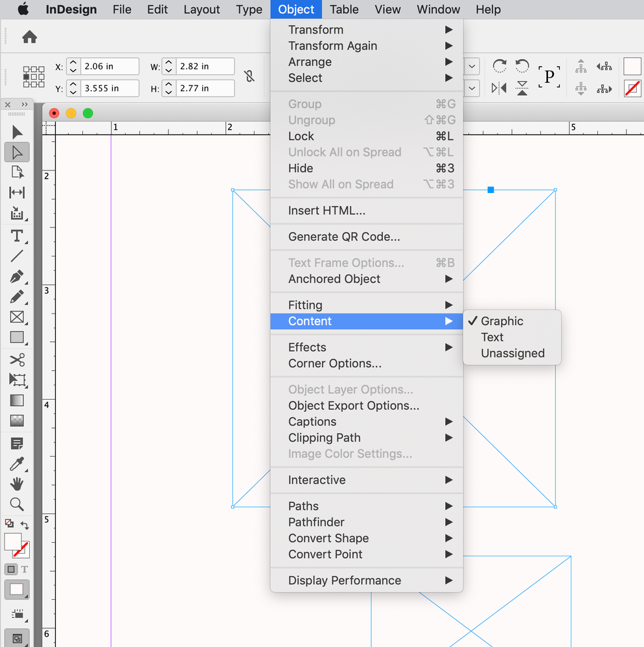The image size is (644, 647).
Task: Expand the Fitting submenu
Action: (x=367, y=305)
